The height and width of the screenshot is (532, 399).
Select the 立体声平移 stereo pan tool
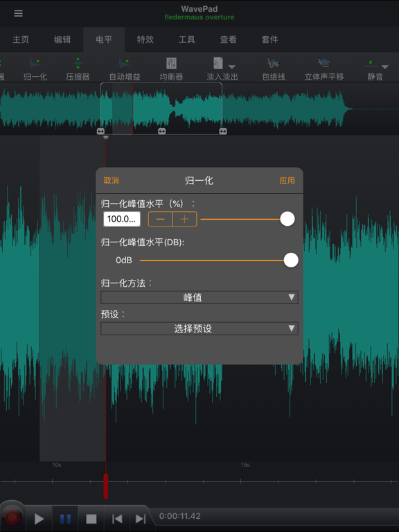point(324,69)
